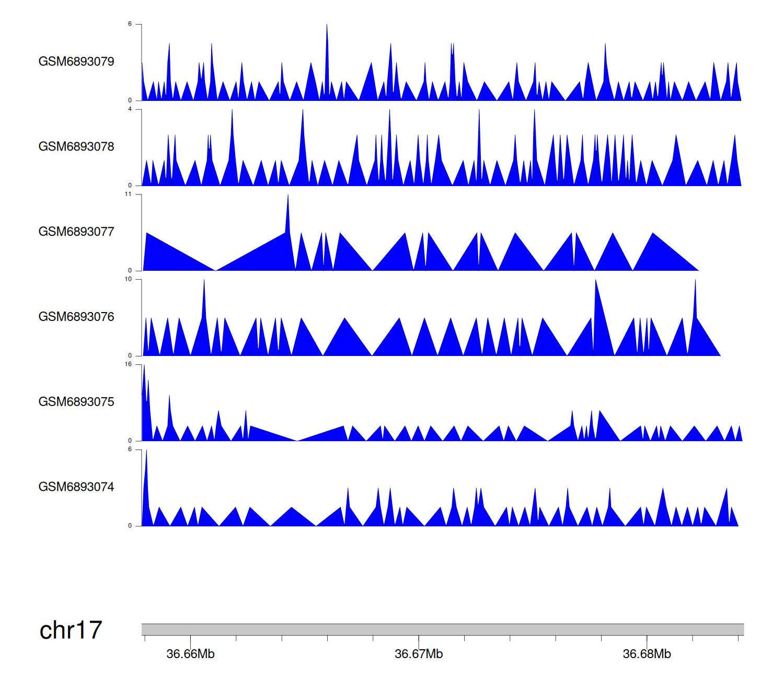Select the GSM6893074 track name
This screenshot has height=690, width=784.
click(76, 487)
